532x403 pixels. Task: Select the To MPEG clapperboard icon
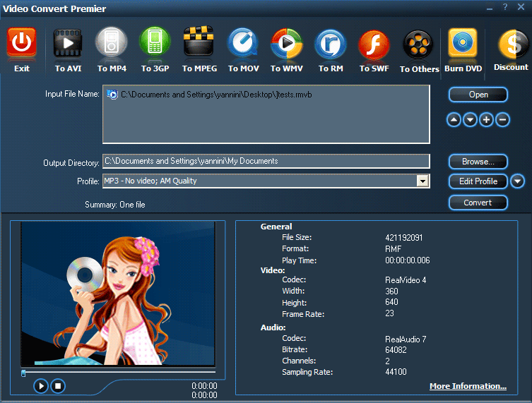coord(199,42)
